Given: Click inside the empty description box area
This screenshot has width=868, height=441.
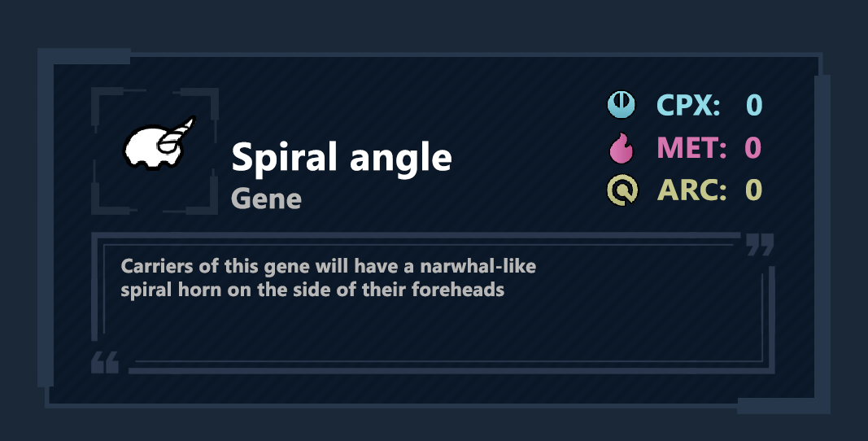Looking at the screenshot, I should pos(432,331).
